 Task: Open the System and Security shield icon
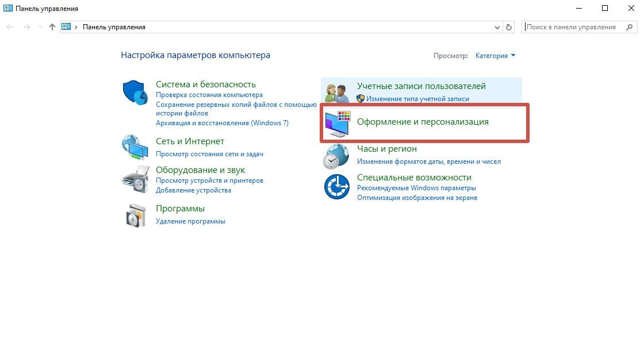click(135, 93)
